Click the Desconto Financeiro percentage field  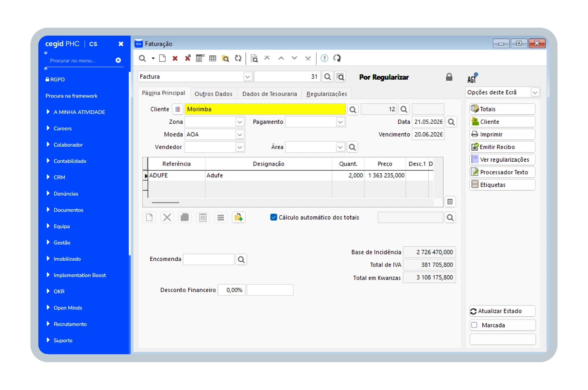232,290
